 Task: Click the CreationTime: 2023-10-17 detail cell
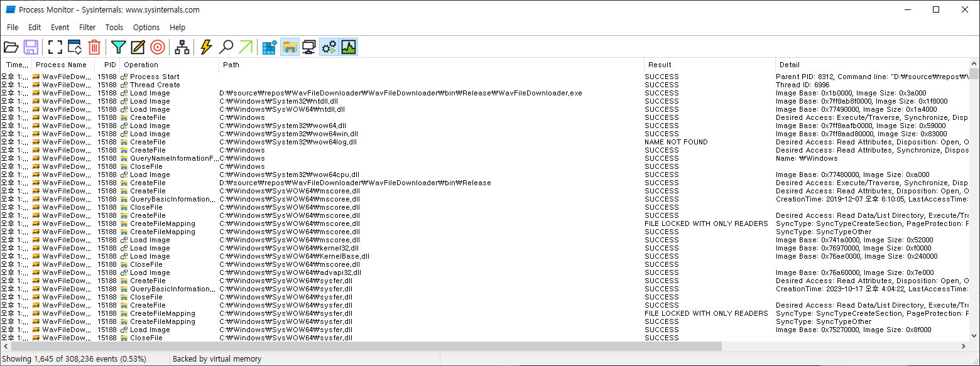[872, 289]
